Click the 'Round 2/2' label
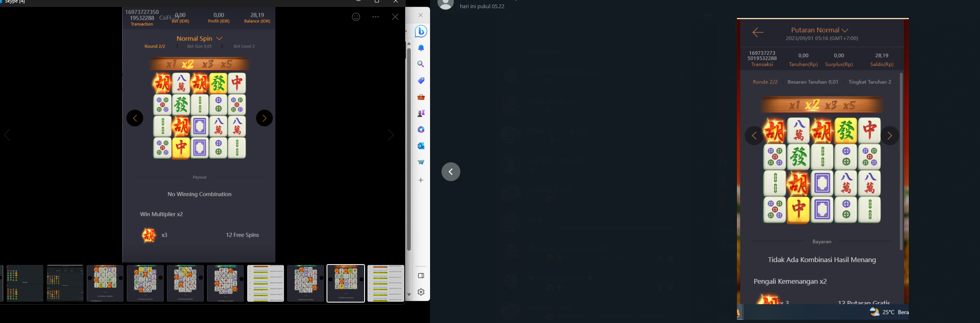This screenshot has height=323, width=980. 155,46
